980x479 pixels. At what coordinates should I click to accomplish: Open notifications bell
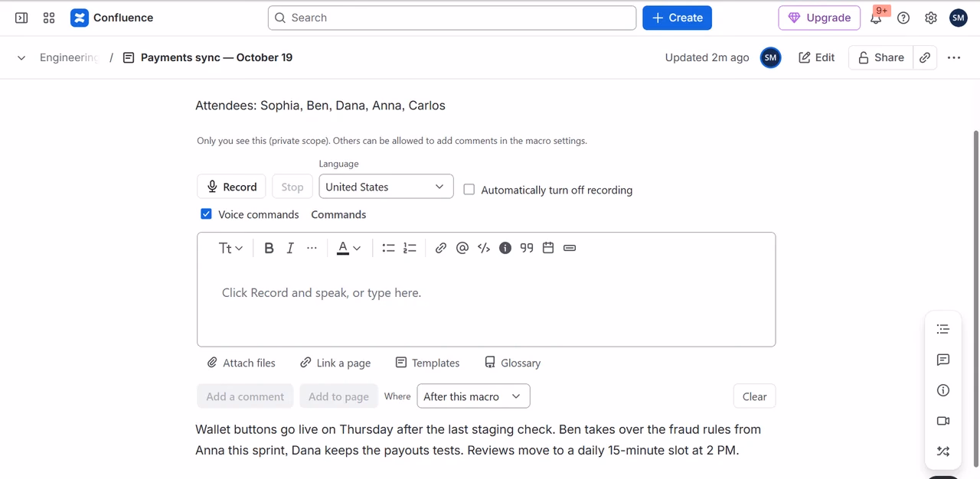tap(876, 18)
